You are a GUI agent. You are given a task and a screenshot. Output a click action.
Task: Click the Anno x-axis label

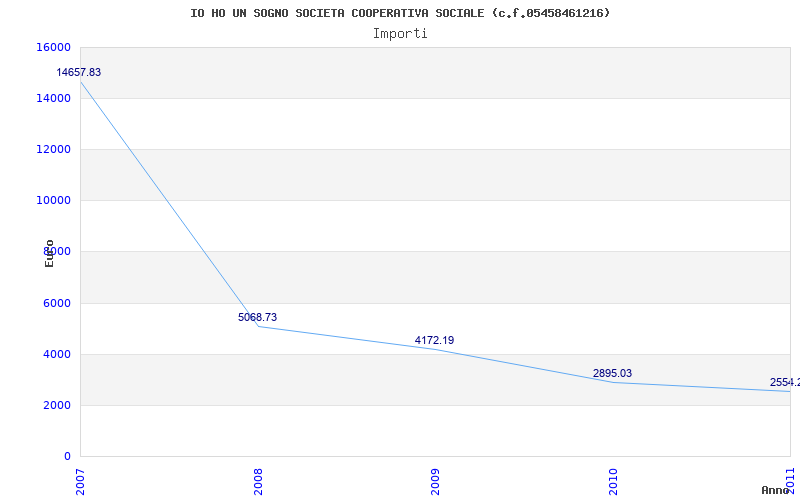(x=776, y=490)
